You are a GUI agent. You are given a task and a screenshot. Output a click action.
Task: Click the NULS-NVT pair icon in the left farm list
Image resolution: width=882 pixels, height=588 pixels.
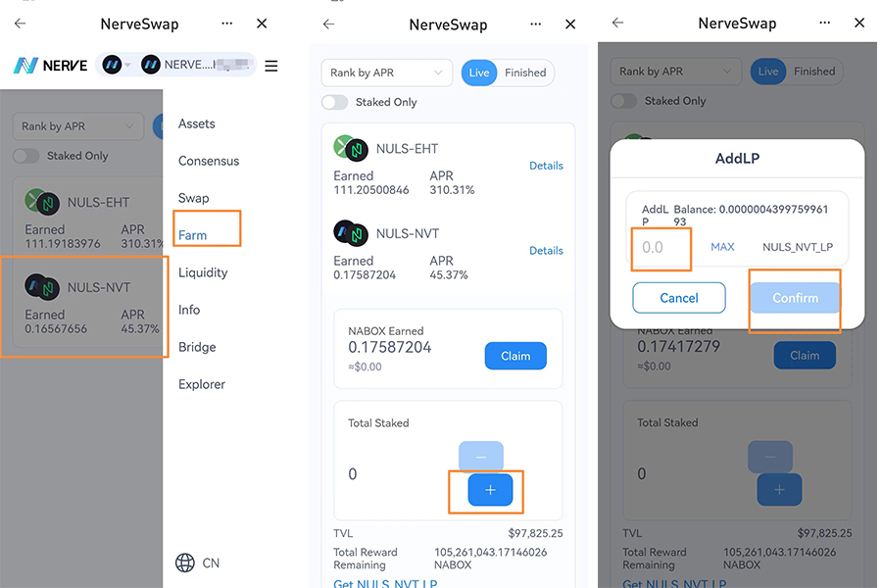[x=44, y=287]
